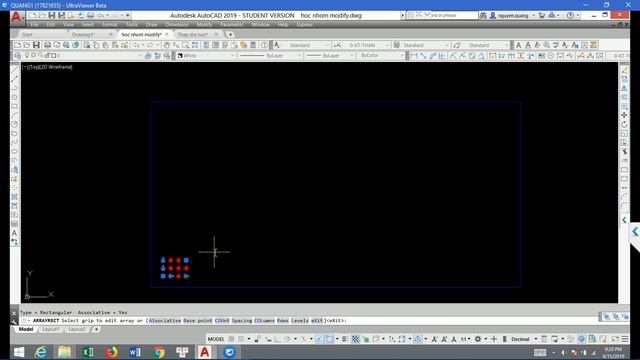Viewport: 640px width, 360px height.
Task: Choose Spacing option in command line
Action: (242, 320)
